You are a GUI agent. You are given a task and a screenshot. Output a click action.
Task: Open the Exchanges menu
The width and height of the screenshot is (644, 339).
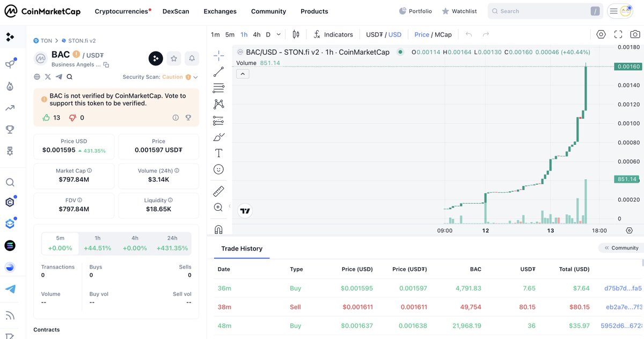coord(220,11)
